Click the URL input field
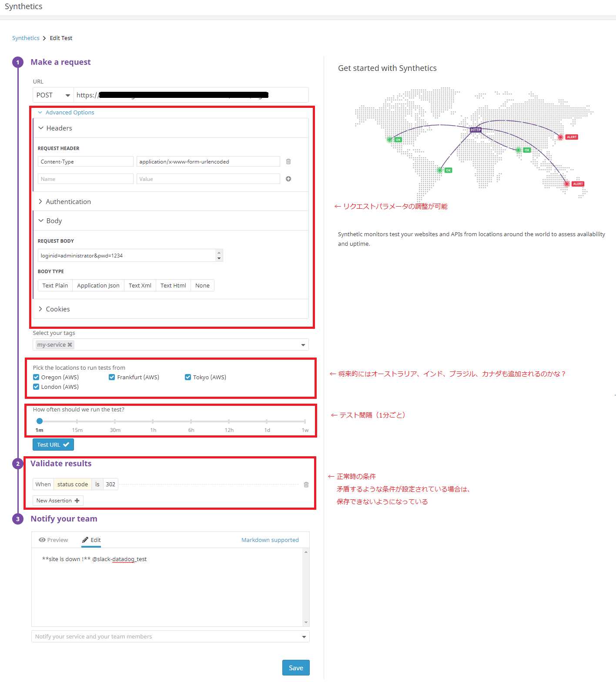 [x=191, y=95]
